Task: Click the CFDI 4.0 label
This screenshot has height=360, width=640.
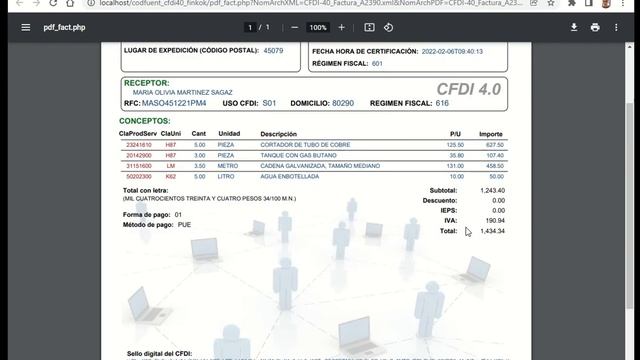Action: coord(469,89)
